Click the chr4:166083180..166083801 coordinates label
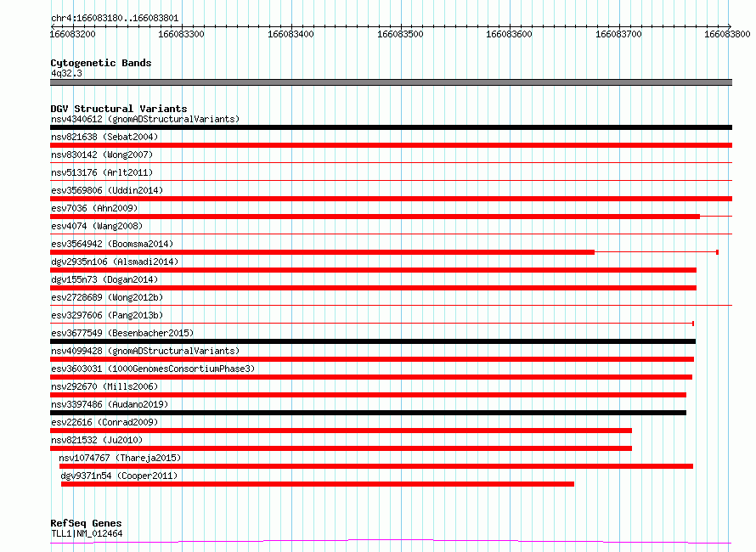The image size is (756, 552). [x=115, y=19]
